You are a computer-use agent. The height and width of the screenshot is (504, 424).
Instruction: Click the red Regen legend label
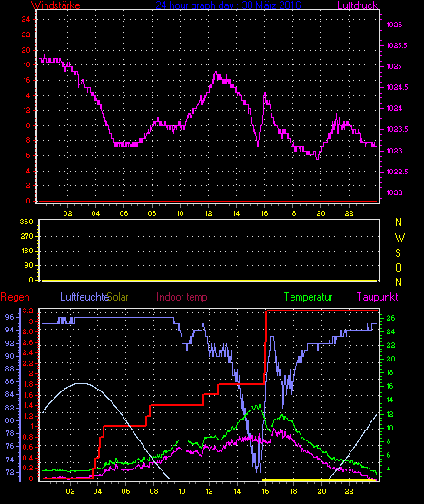(x=15, y=297)
